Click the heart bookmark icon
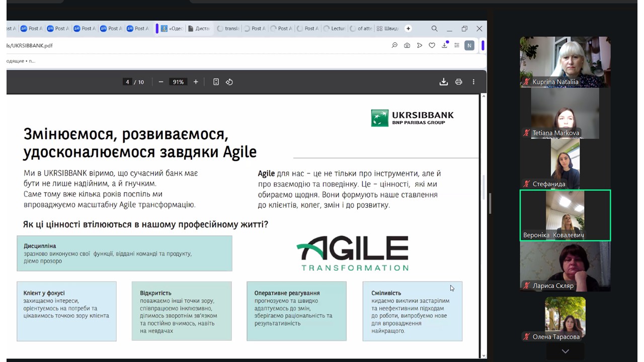 pos(432,45)
